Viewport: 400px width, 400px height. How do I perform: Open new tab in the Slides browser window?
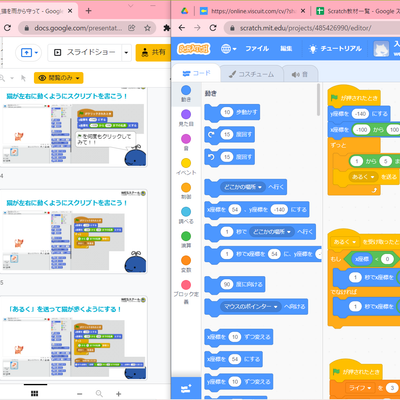88,11
